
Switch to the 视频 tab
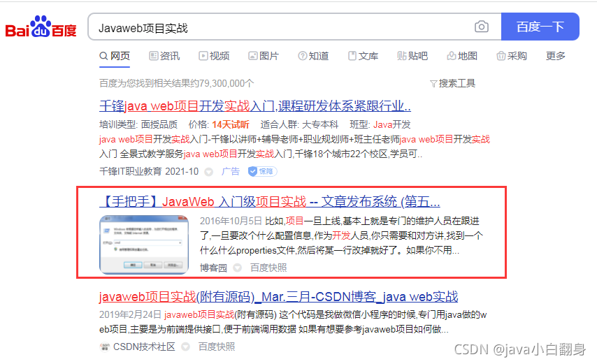coord(214,56)
